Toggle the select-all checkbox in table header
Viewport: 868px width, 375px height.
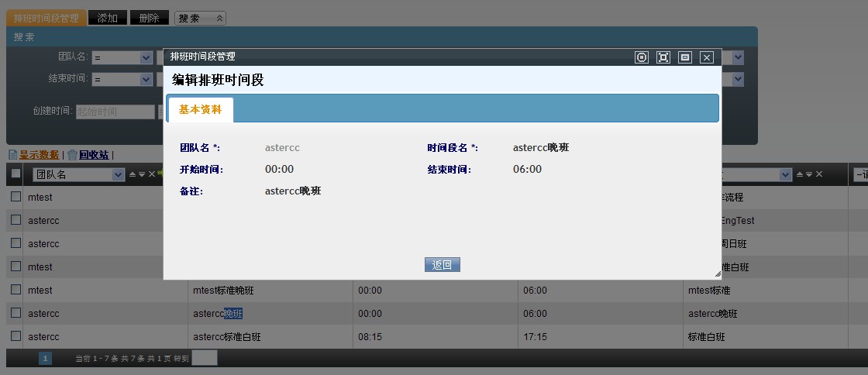coord(15,174)
